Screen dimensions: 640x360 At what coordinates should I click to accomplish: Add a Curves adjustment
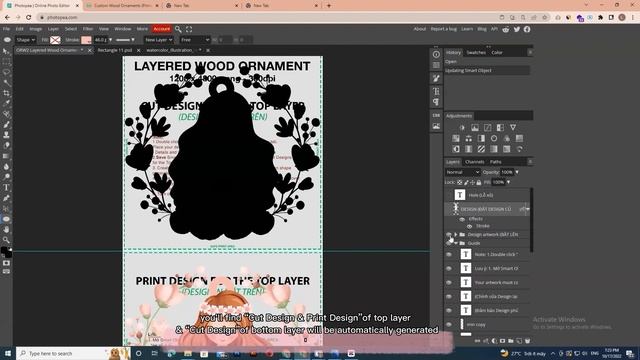coord(487,128)
